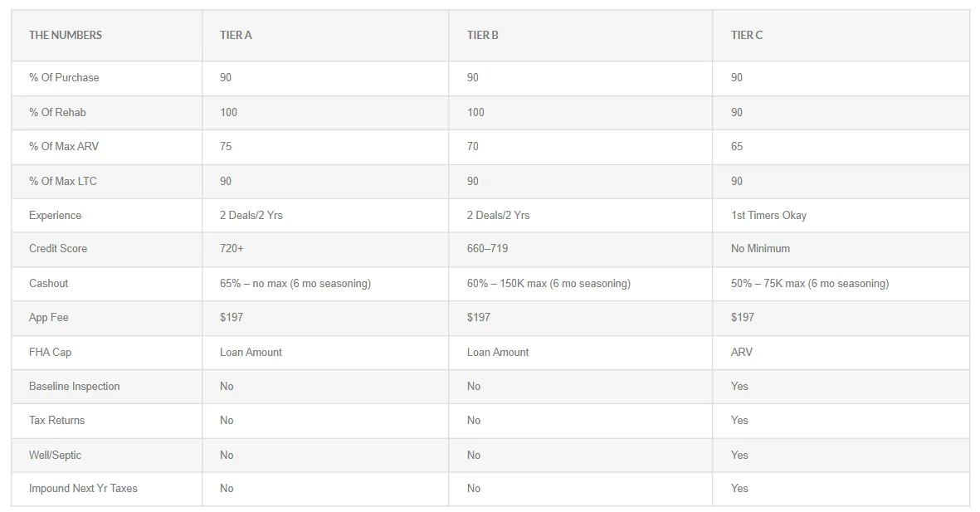The image size is (980, 512).
Task: Select the Credit Score row label
Action: click(58, 249)
